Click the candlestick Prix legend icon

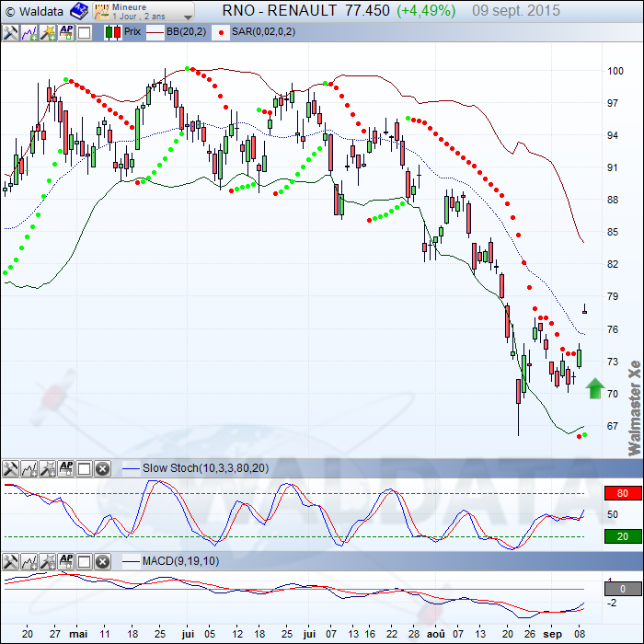coord(113,32)
